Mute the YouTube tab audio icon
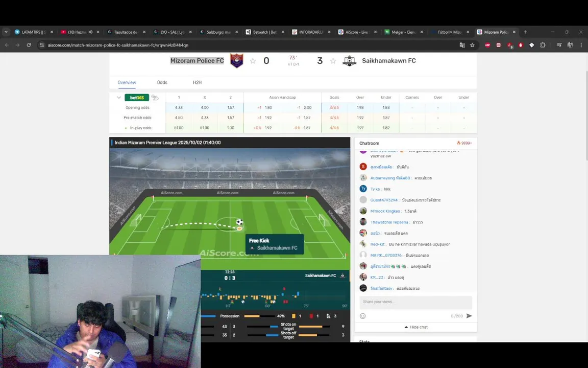588x368 pixels. click(90, 32)
